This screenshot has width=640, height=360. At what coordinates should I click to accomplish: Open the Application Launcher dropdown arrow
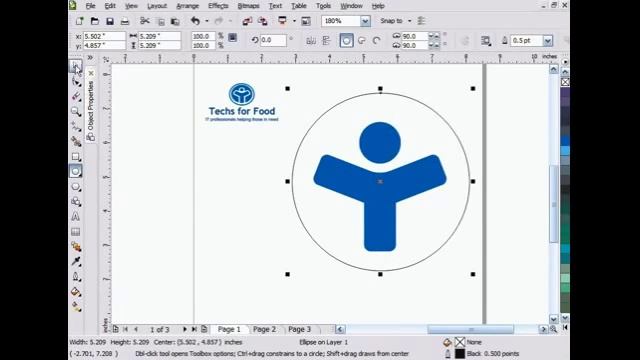(294, 21)
